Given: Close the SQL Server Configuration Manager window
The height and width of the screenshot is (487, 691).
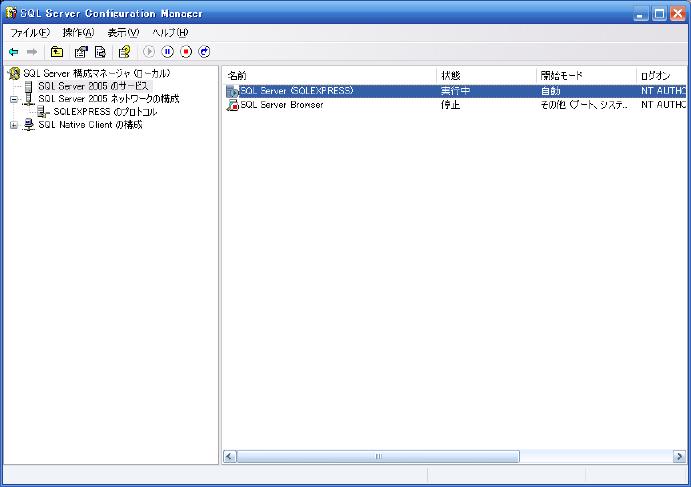Looking at the screenshot, I should (x=678, y=14).
